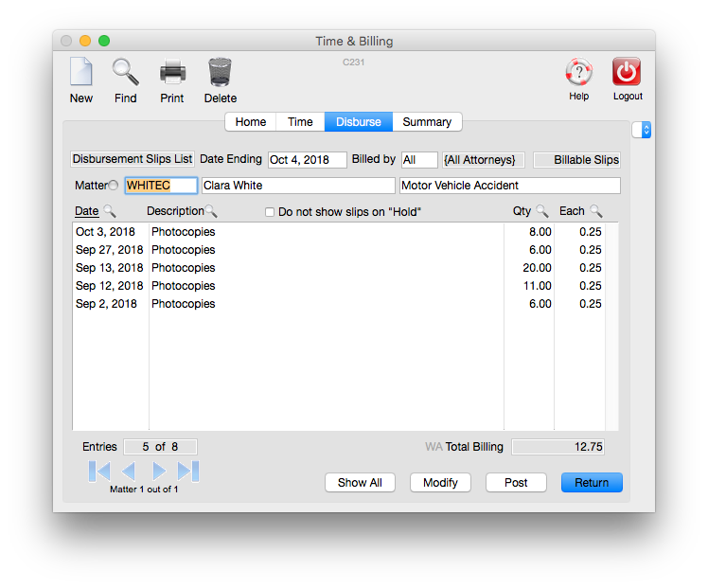Open the blue stepper dropdown at right edge
This screenshot has width=708, height=588.
pos(646,130)
